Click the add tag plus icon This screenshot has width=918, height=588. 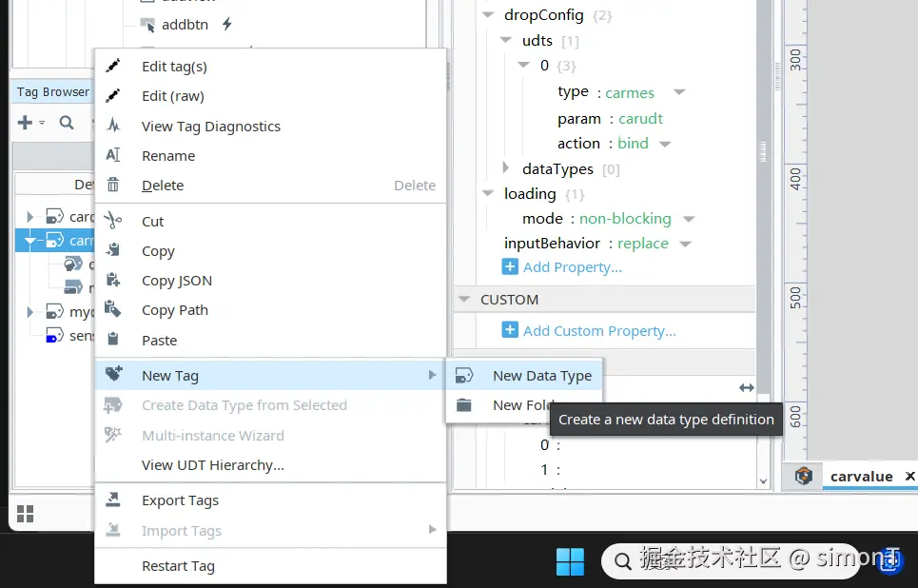coord(25,122)
